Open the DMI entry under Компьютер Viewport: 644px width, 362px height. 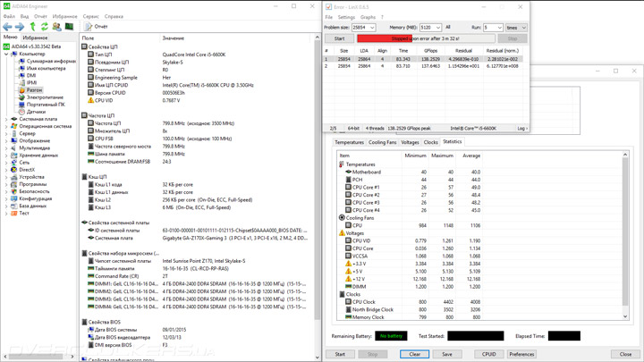(31, 75)
